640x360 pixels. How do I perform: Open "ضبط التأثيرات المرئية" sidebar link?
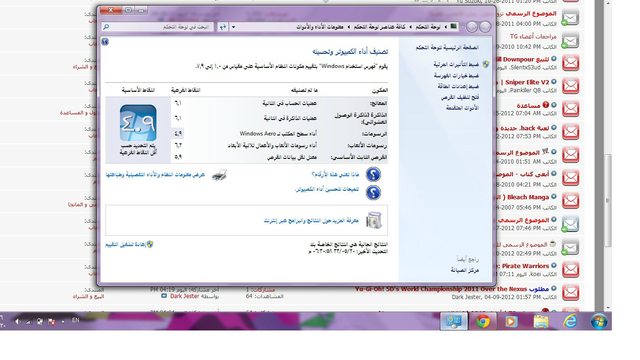[x=456, y=64]
